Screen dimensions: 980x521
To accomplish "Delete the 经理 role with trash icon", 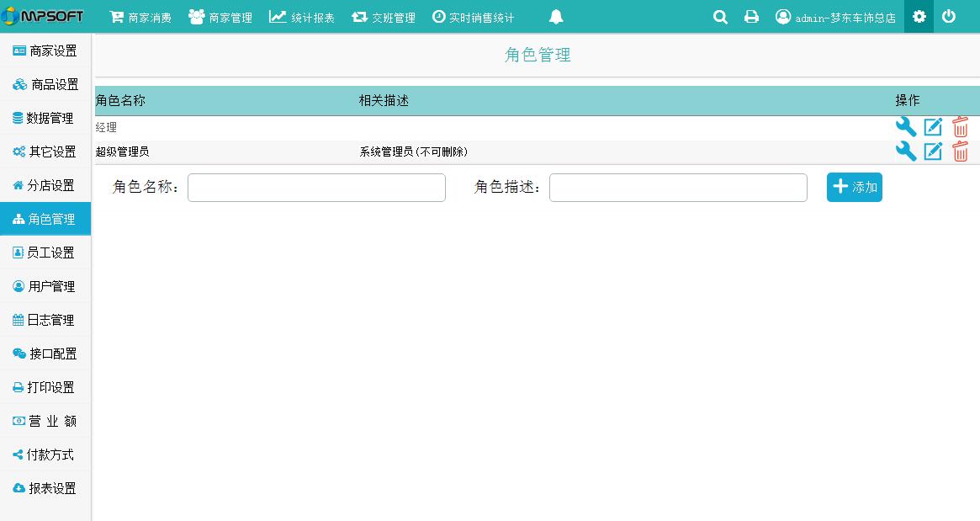I will pyautogui.click(x=960, y=127).
